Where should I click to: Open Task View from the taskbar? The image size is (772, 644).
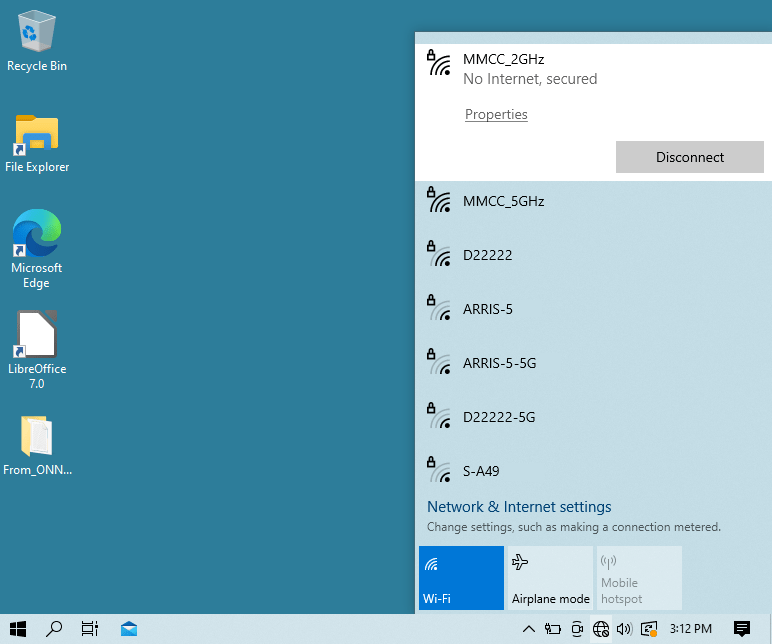90,628
